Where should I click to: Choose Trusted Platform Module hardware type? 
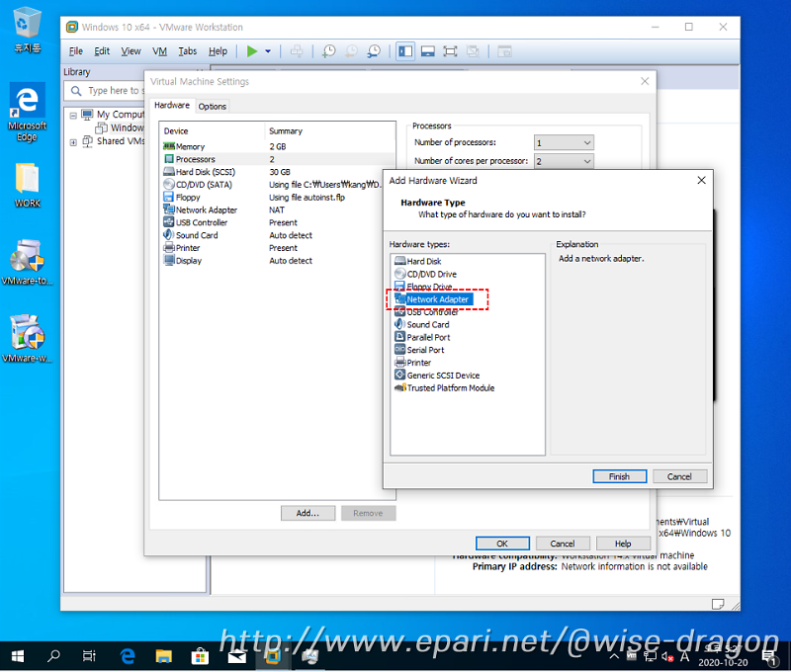coord(444,387)
